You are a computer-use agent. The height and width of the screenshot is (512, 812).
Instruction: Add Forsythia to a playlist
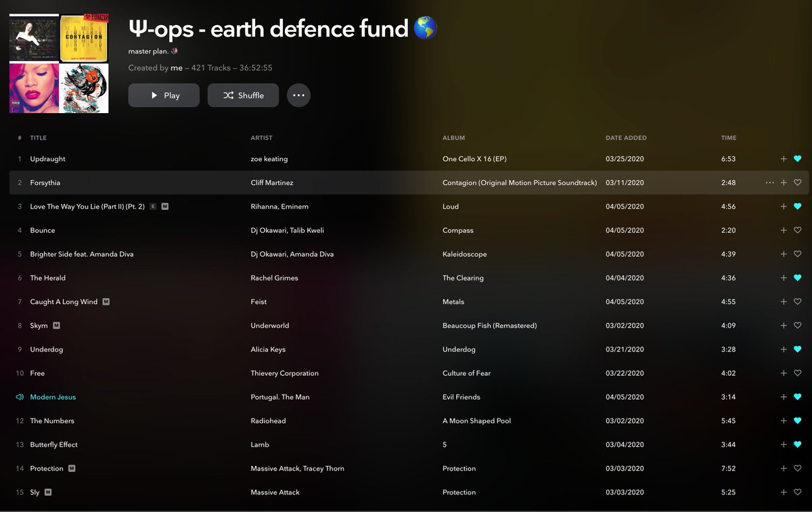pyautogui.click(x=784, y=183)
